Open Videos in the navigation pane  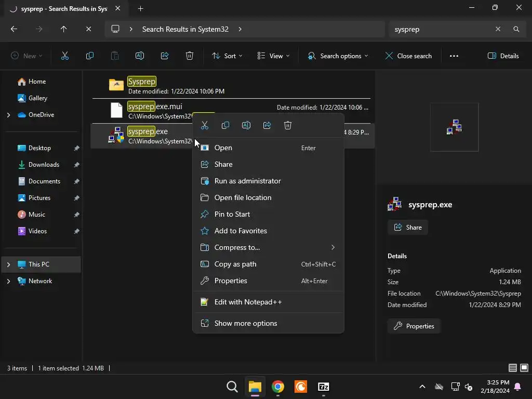[37, 231]
